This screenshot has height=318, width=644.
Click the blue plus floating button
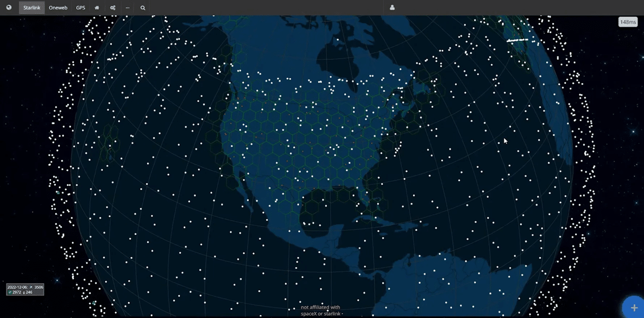point(635,307)
